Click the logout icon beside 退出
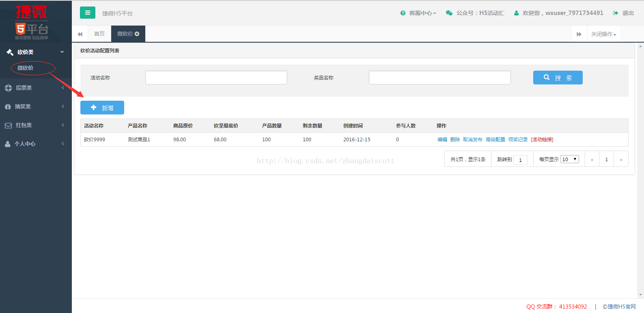Screen dimensions: 644x313 click(616, 13)
